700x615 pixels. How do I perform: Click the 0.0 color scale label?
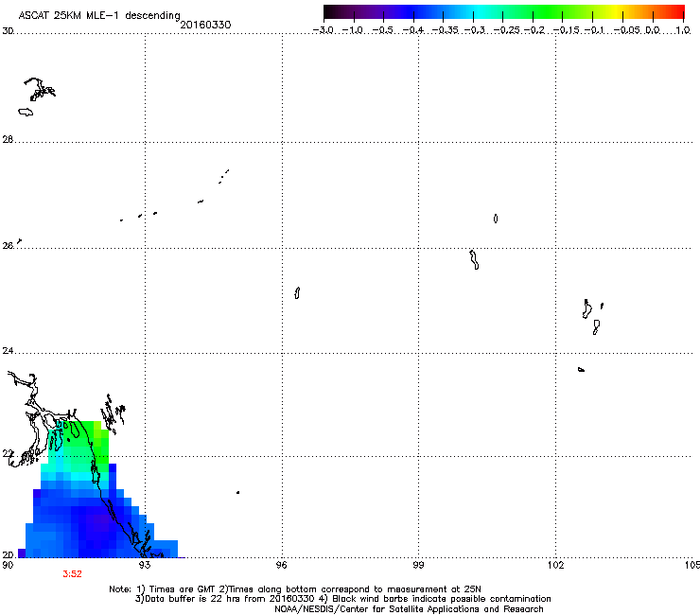click(x=653, y=30)
